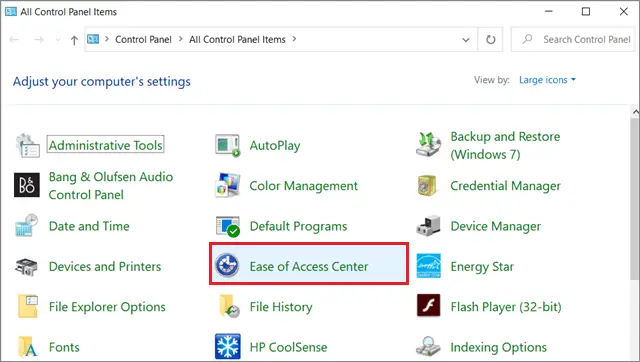
Task: Open the View by Large icons dropdown
Action: tap(547, 80)
